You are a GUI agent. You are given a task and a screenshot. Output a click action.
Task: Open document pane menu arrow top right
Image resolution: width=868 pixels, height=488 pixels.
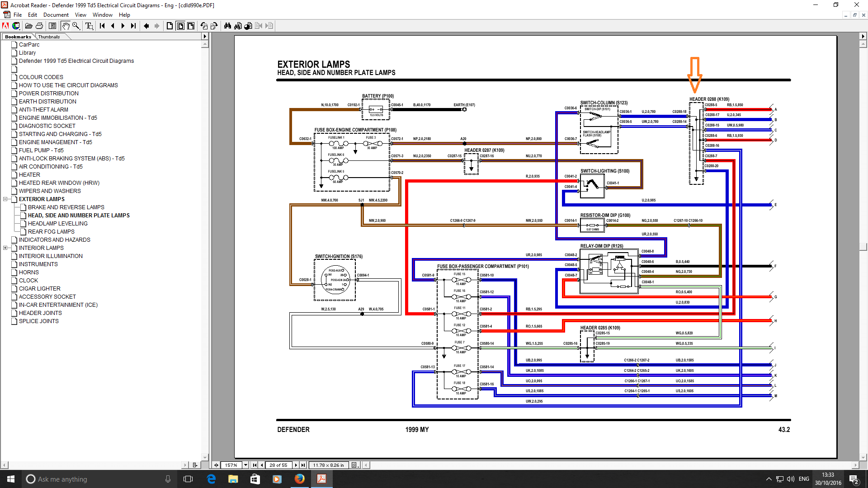(x=863, y=36)
